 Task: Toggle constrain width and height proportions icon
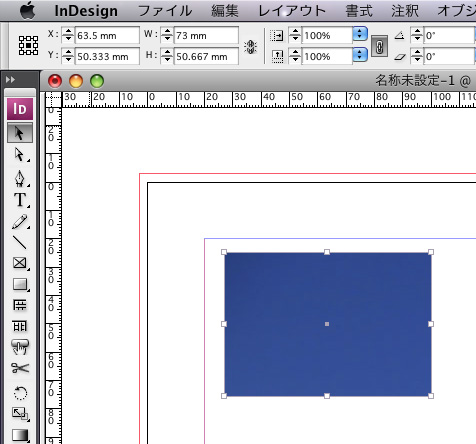point(250,47)
